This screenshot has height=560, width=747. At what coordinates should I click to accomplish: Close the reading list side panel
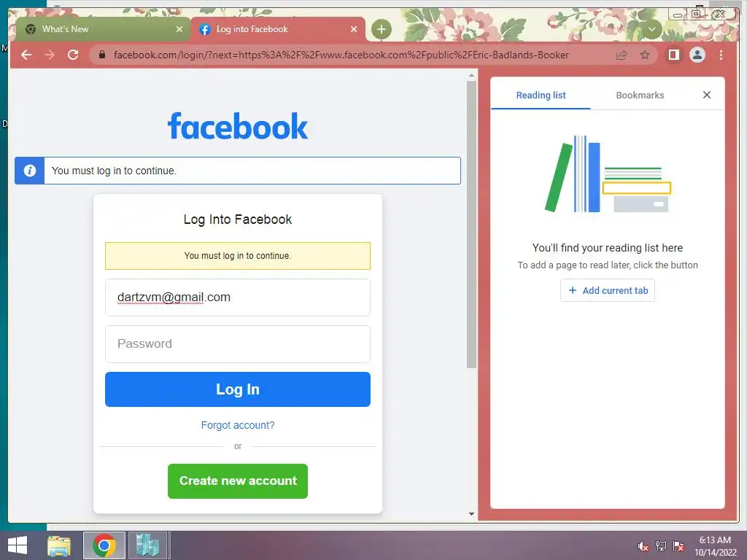coord(706,95)
